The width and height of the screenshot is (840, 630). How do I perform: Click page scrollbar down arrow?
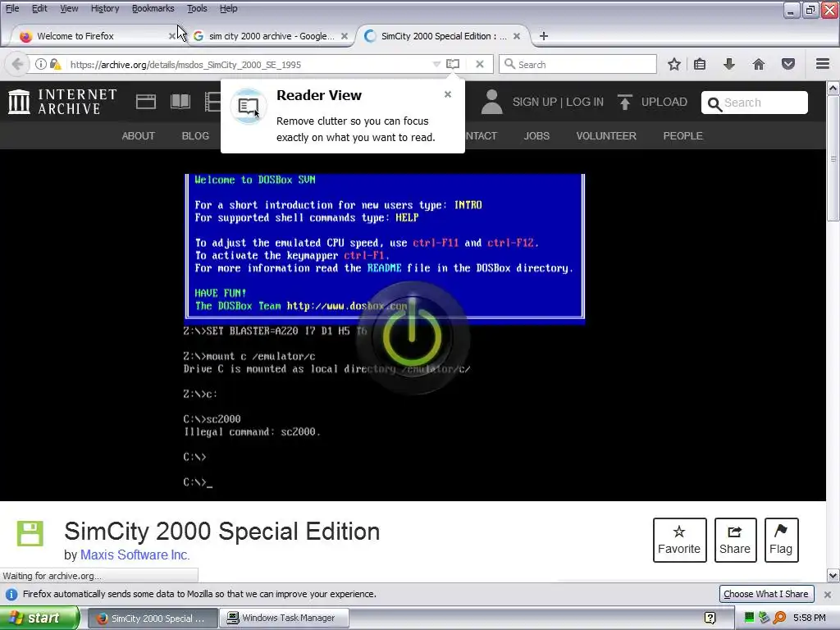[x=833, y=576]
